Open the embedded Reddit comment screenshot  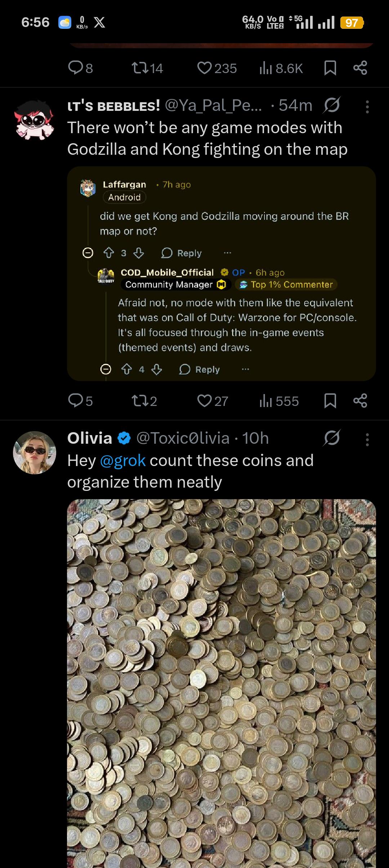(x=221, y=273)
